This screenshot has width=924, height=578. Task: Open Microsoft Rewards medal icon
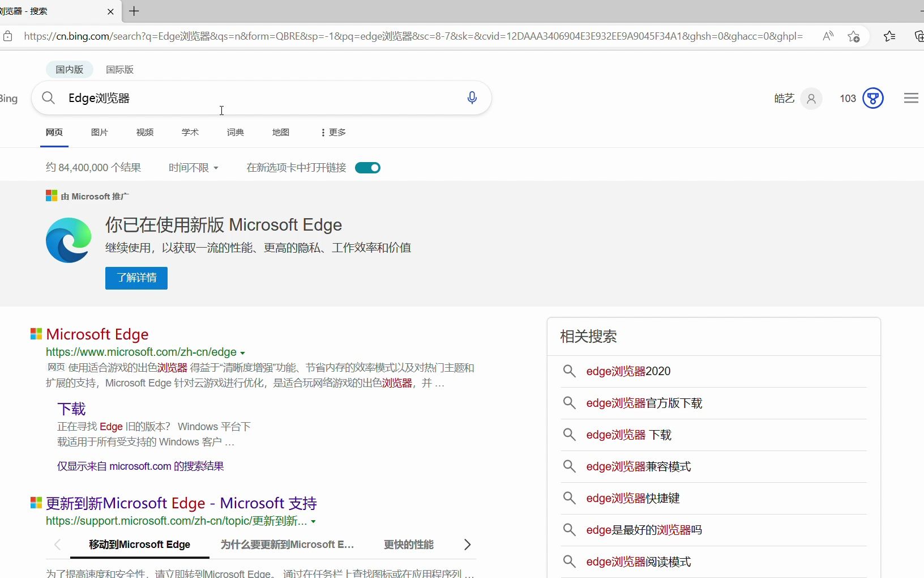coord(873,98)
